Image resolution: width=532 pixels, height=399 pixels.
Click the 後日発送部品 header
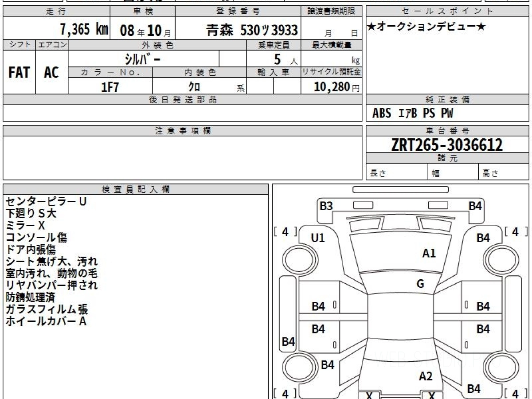[182, 100]
